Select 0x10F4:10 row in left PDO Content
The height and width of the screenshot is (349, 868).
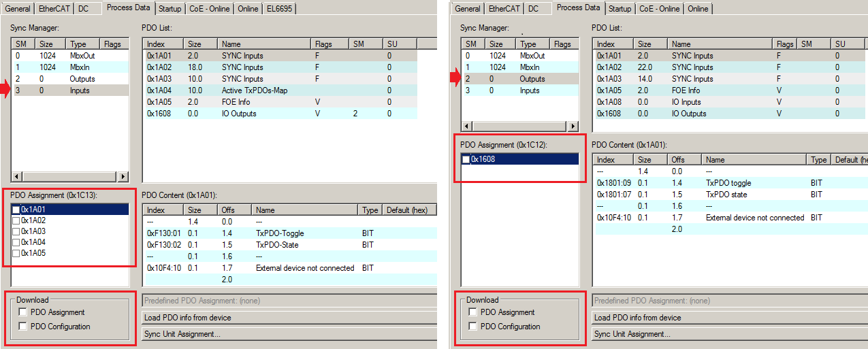click(289, 268)
